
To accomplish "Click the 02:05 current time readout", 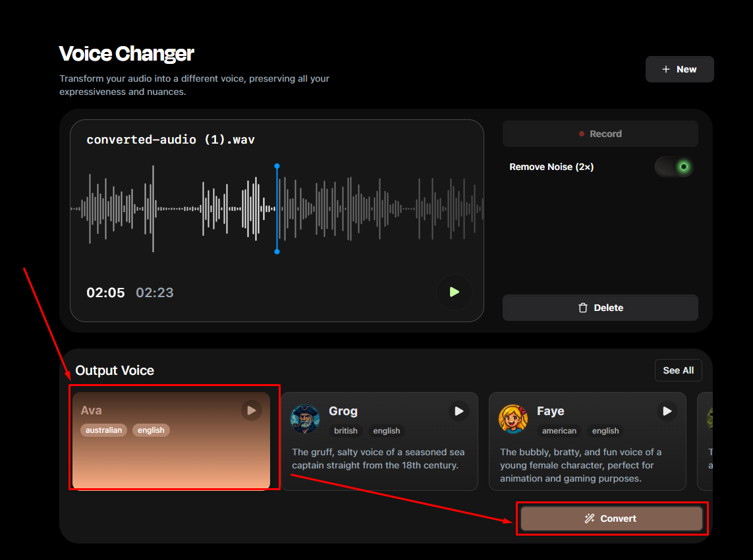I will [x=105, y=293].
